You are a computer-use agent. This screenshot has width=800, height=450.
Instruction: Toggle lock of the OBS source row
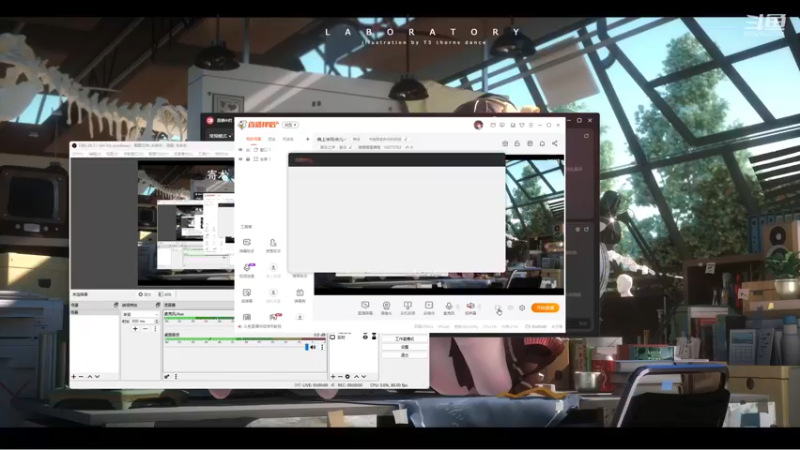[374, 336]
